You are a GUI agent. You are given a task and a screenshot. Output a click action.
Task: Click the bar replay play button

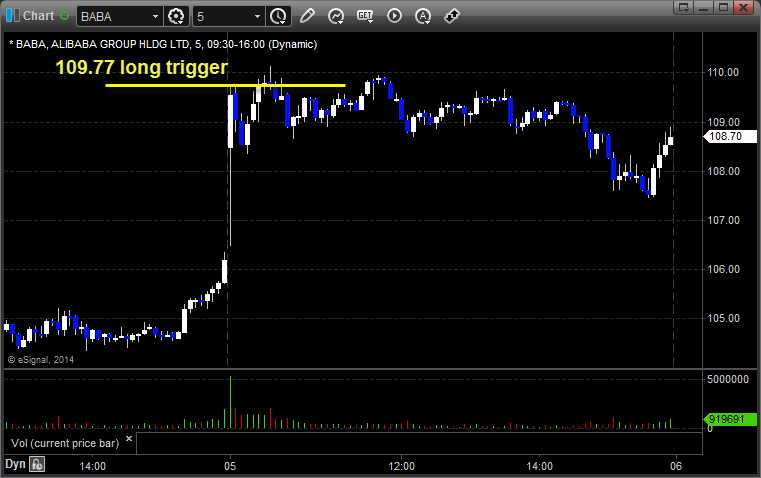(x=394, y=16)
